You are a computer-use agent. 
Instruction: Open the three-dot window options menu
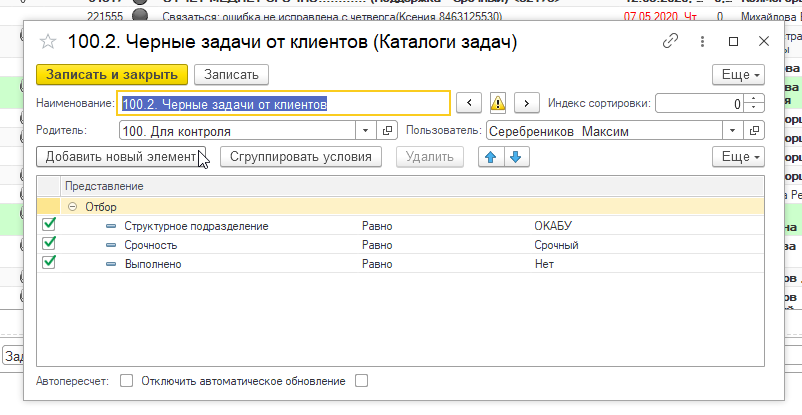click(x=702, y=42)
